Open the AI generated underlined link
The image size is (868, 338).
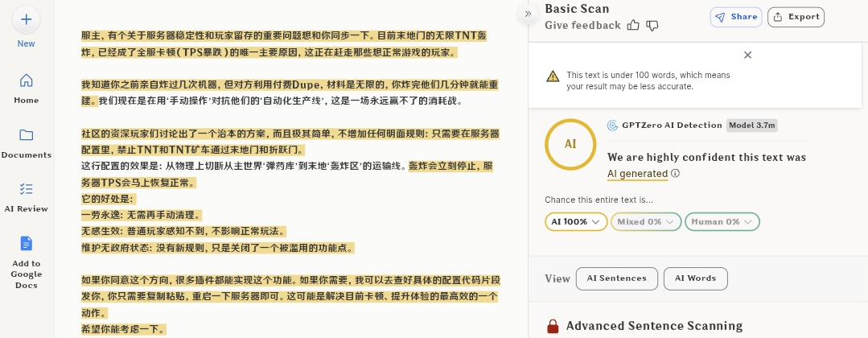[637, 174]
